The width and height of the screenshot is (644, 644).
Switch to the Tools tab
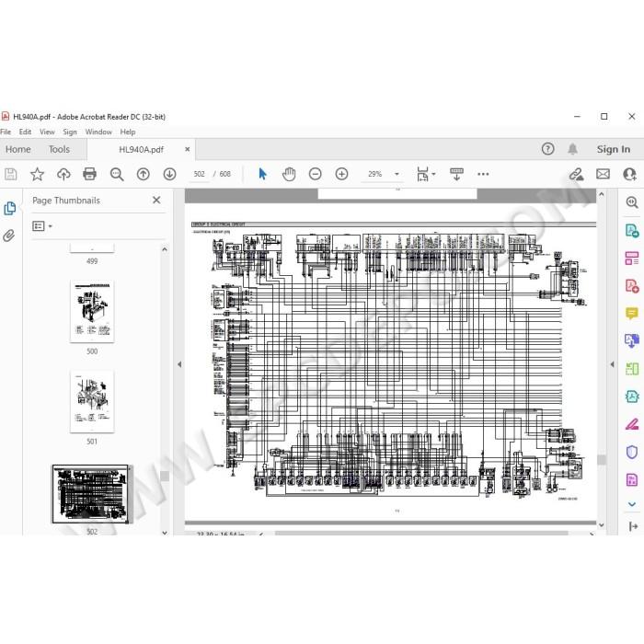click(59, 149)
